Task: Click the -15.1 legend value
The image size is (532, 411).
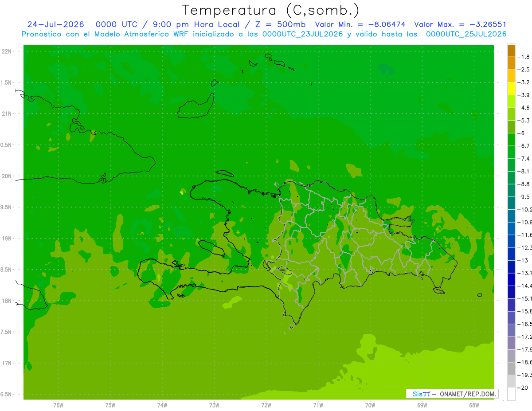Action: tap(525, 298)
